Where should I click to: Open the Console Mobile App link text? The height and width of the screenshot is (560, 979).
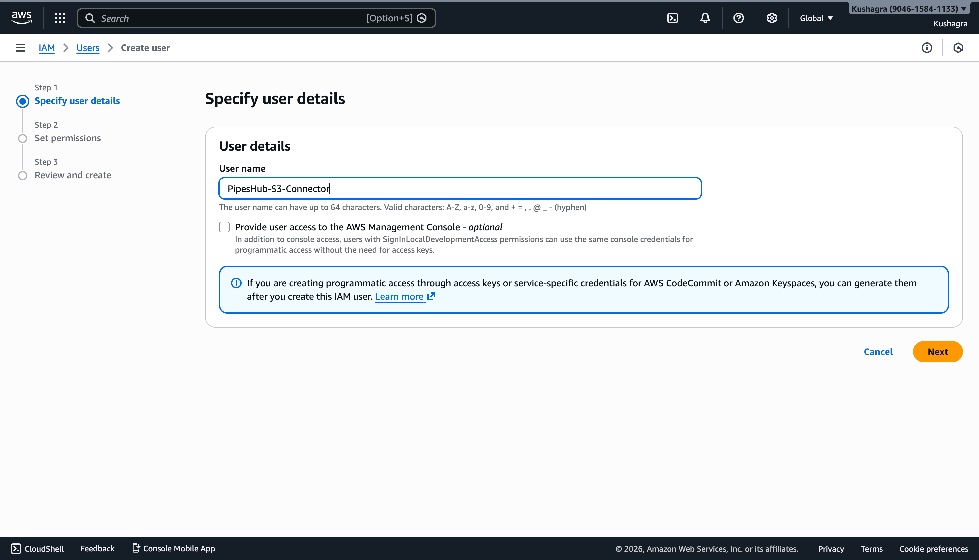point(179,548)
